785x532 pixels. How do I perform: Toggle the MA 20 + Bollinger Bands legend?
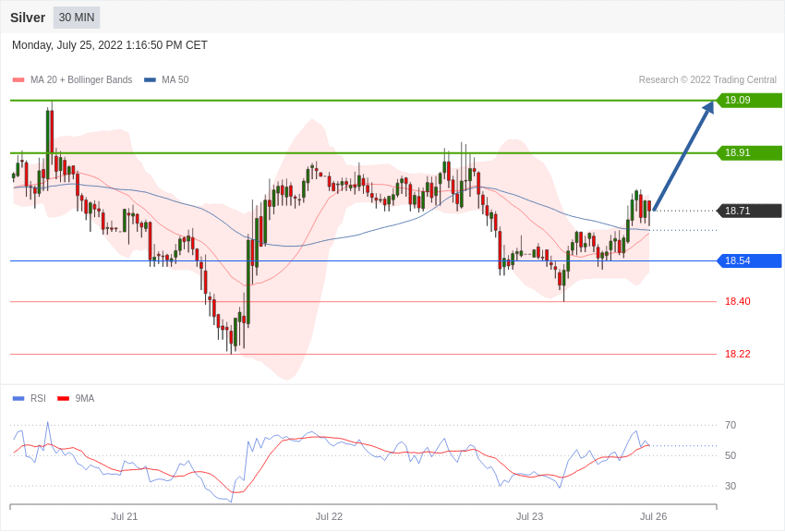tap(73, 79)
